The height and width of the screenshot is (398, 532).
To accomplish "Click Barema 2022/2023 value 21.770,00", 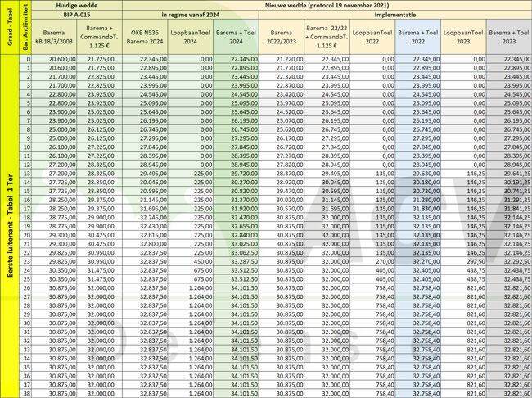I will click(x=290, y=68).
